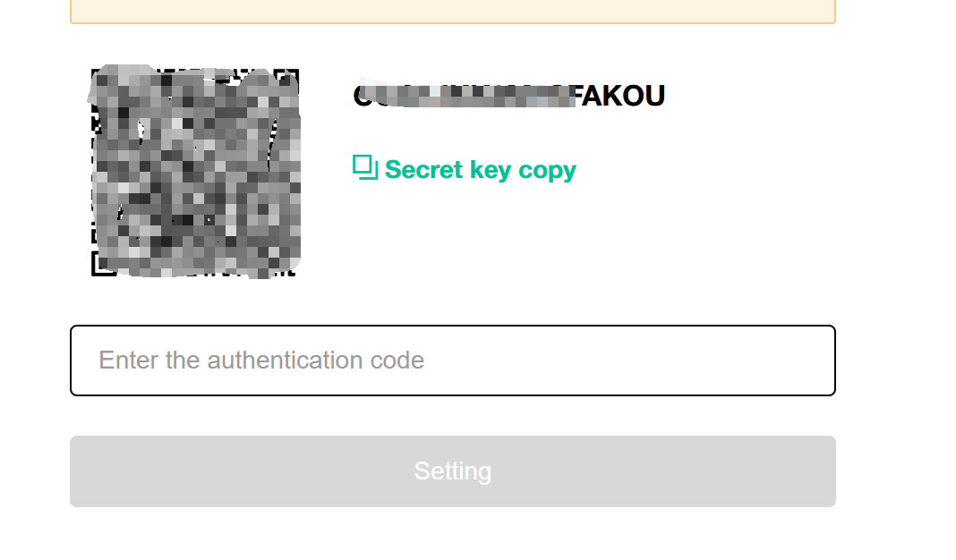Tap the duplicate-pages icon for the secret key
This screenshot has width=956, height=560.
(x=363, y=165)
